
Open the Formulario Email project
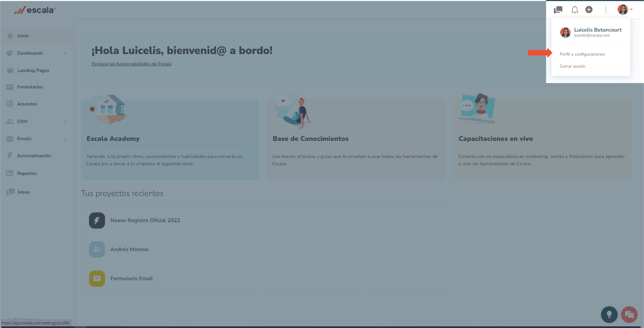click(131, 279)
